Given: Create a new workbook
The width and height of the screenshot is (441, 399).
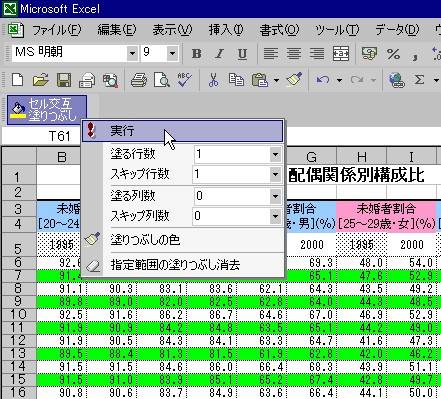Looking at the screenshot, I should pyautogui.click(x=17, y=80).
